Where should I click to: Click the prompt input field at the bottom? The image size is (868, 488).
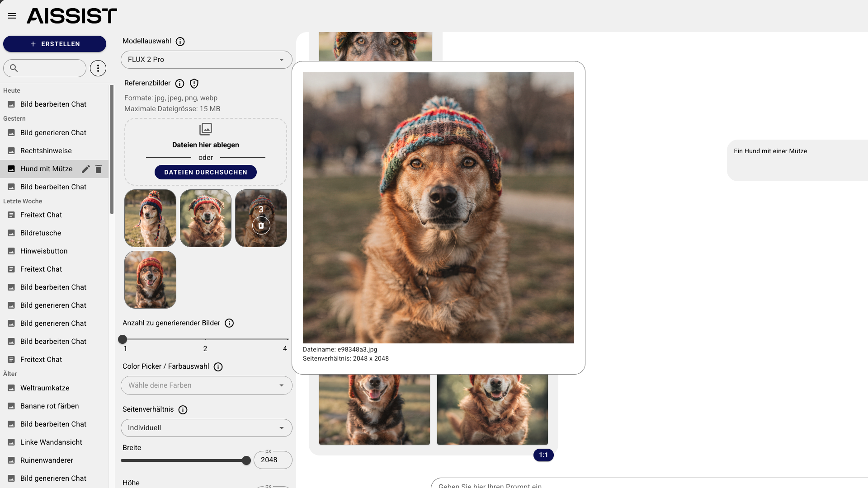[649, 483]
